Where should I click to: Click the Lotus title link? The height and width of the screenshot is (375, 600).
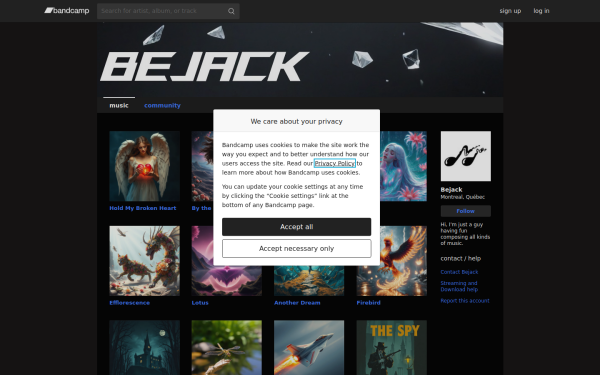tap(200, 303)
